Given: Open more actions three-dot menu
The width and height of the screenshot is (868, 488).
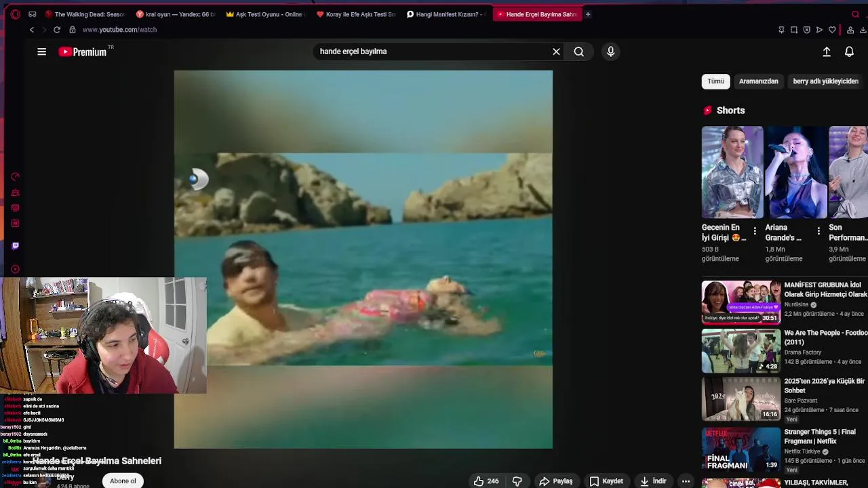Looking at the screenshot, I should click(686, 481).
